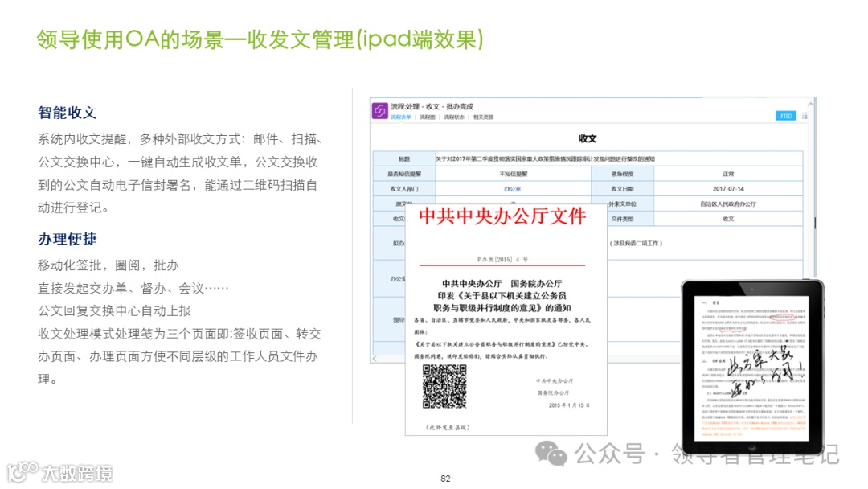
Task: Click the blue 打印 print button
Action: (784, 115)
